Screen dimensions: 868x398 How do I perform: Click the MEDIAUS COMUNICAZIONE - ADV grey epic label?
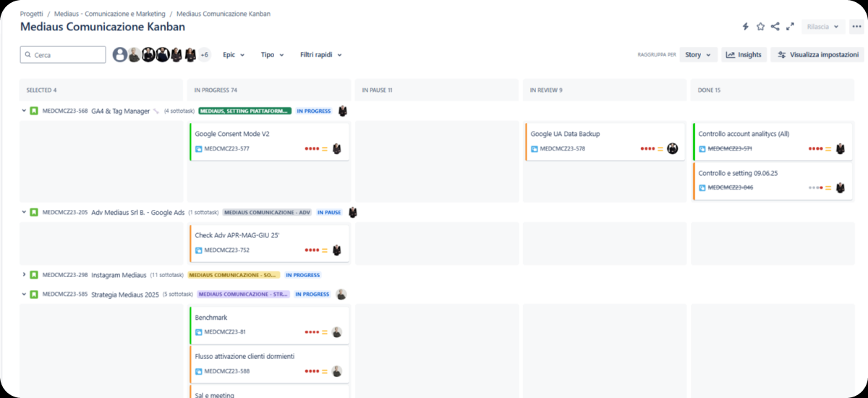(x=268, y=213)
